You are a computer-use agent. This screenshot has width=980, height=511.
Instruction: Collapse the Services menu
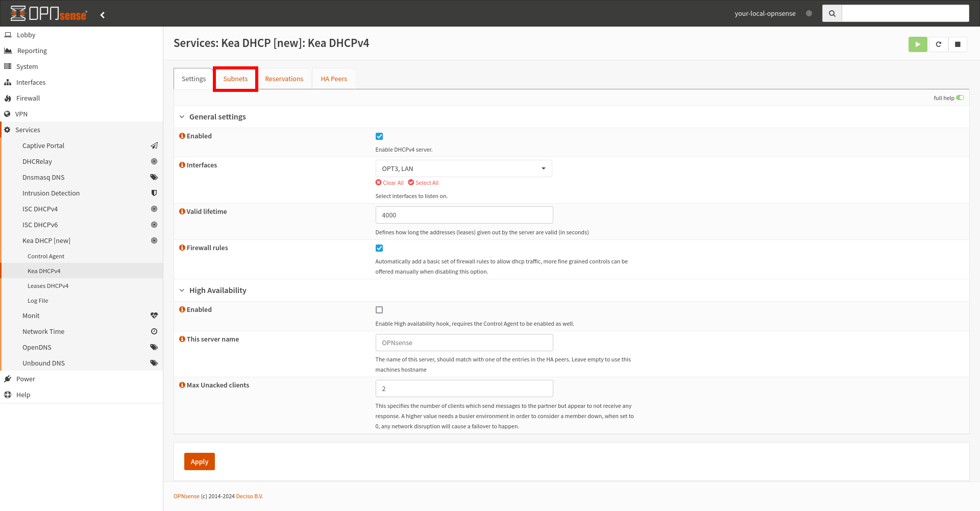click(82, 130)
